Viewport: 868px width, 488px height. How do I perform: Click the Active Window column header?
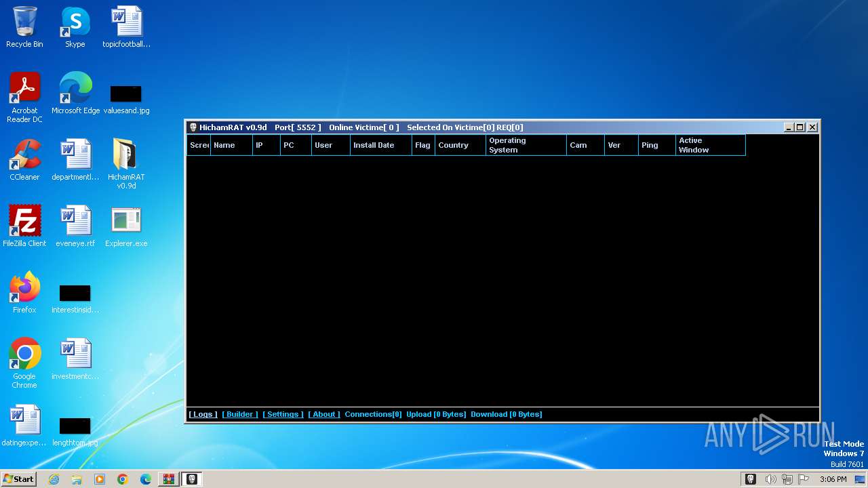pos(711,145)
